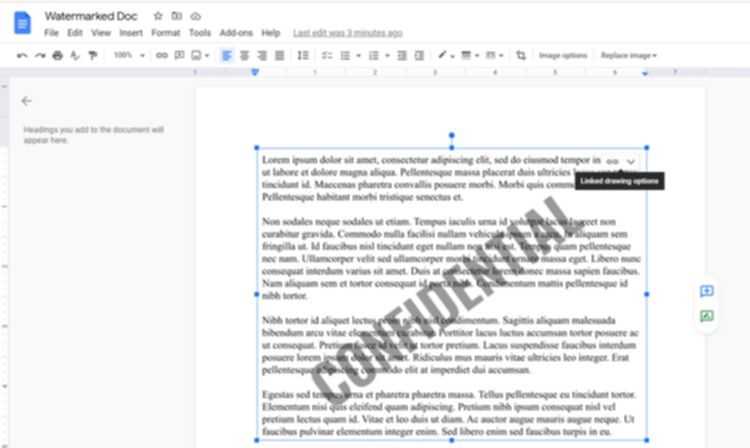Click the border color pencil icon
Viewport: 750px width, 448px height.
coord(442,55)
